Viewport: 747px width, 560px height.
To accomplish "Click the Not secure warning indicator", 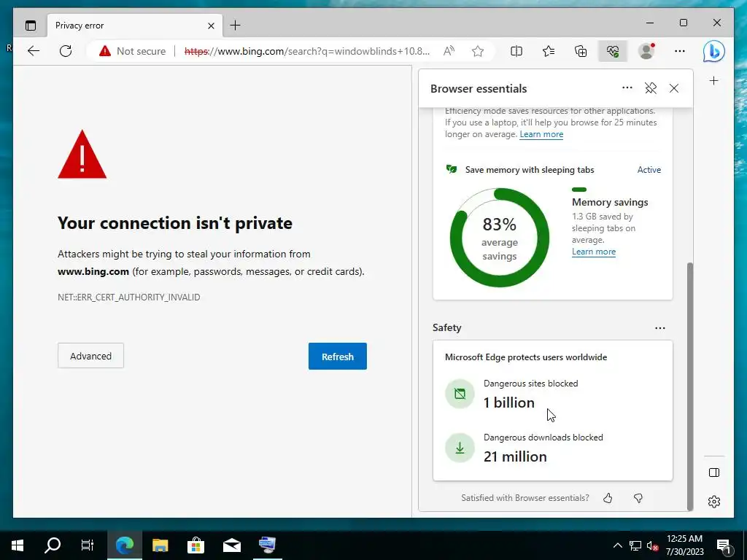I will coord(133,51).
